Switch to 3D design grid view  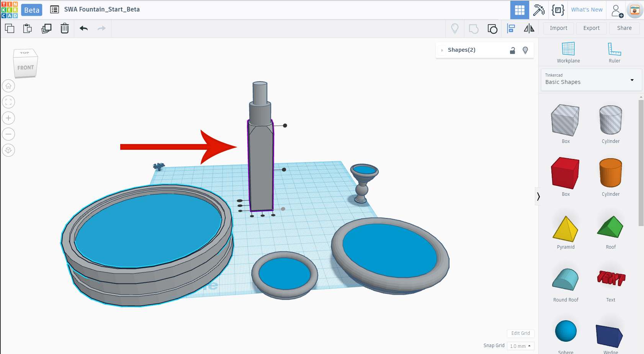pyautogui.click(x=520, y=10)
